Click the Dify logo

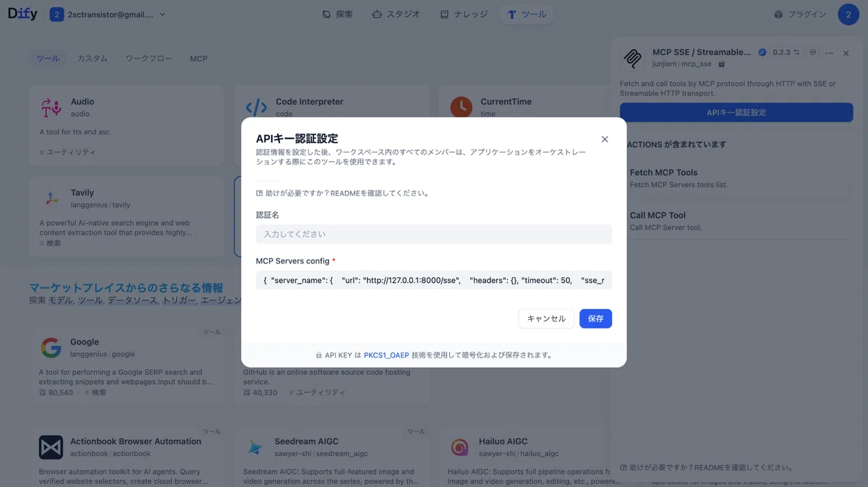(22, 14)
